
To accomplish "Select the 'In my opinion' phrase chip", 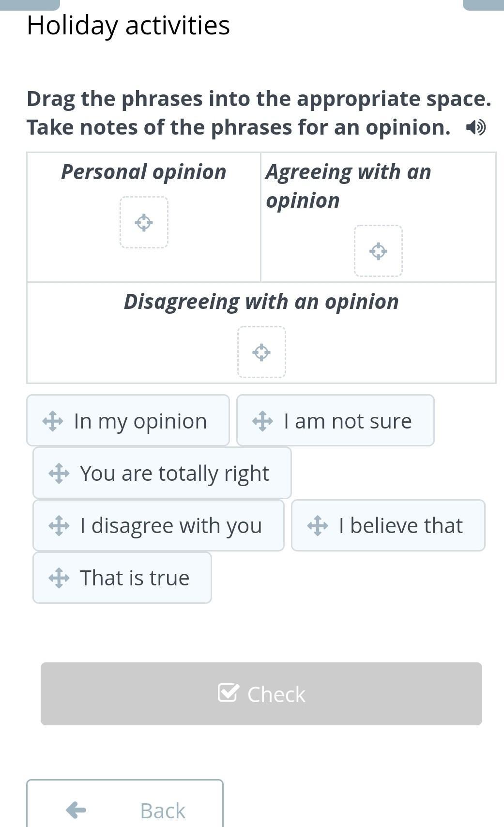I will [x=128, y=420].
